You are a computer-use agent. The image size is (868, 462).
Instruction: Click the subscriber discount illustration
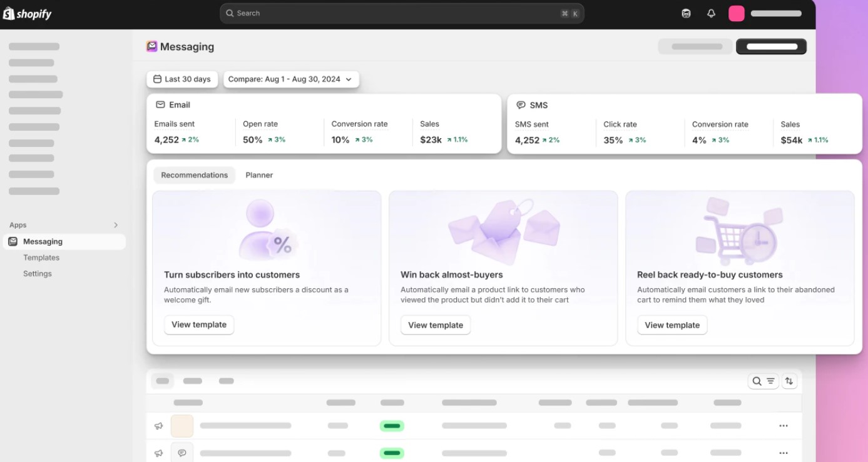267,229
